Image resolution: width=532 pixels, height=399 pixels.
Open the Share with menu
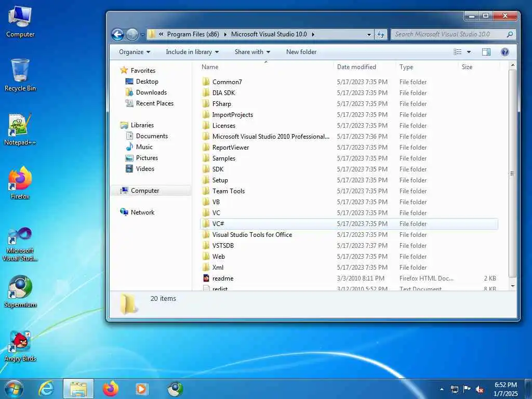252,52
